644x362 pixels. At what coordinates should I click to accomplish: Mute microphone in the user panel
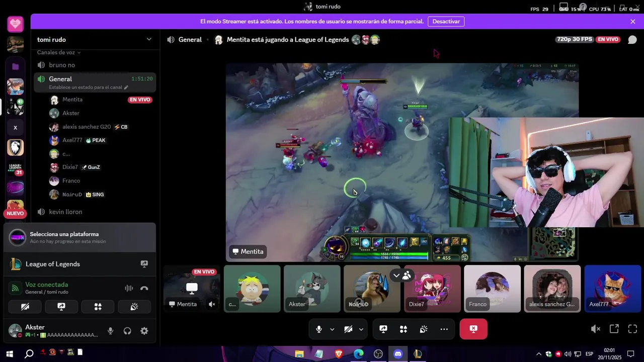click(111, 331)
